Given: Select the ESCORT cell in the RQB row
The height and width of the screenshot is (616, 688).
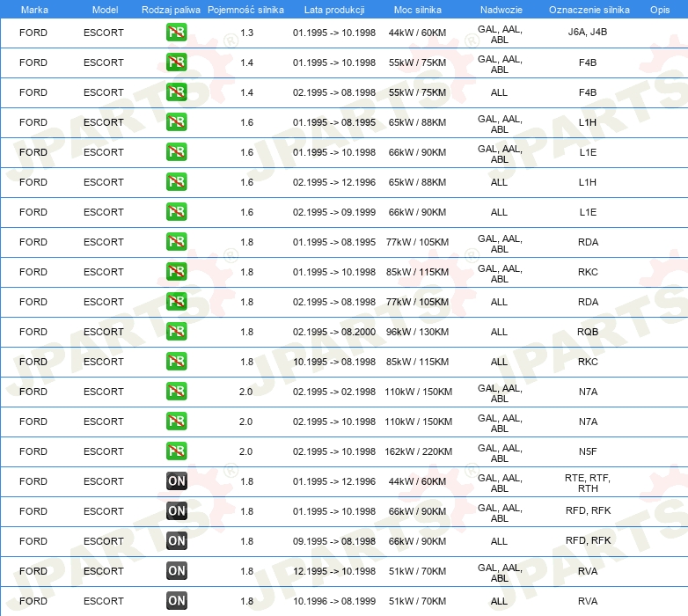Looking at the screenshot, I should pos(104,332).
